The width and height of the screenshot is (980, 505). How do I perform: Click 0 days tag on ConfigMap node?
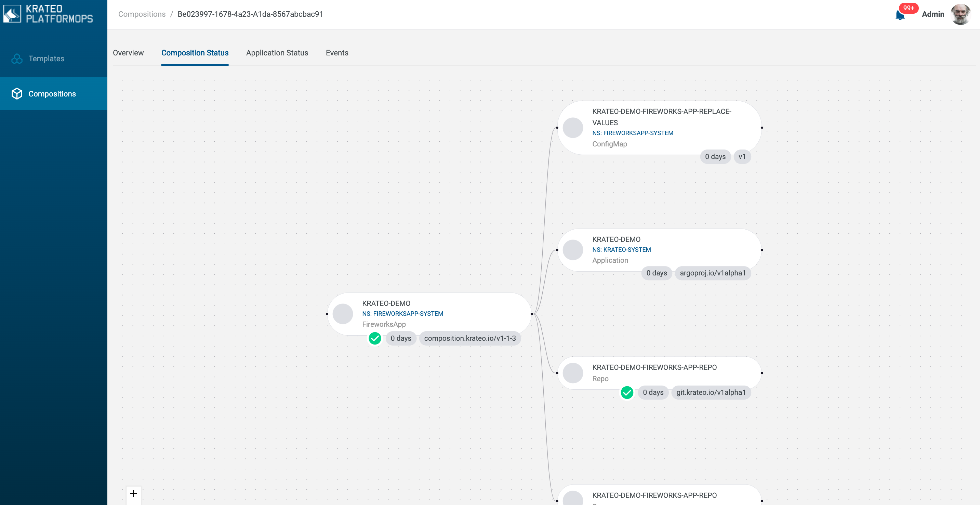tap(715, 157)
